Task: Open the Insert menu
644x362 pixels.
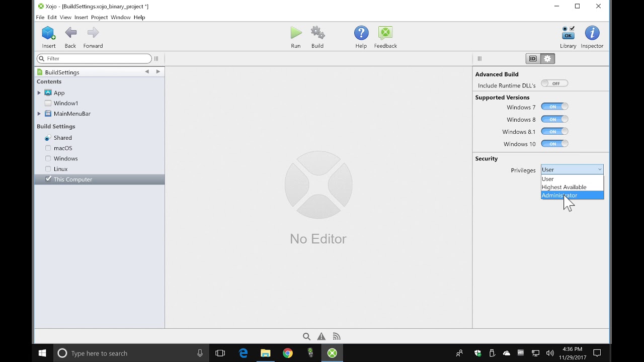Action: [81, 17]
